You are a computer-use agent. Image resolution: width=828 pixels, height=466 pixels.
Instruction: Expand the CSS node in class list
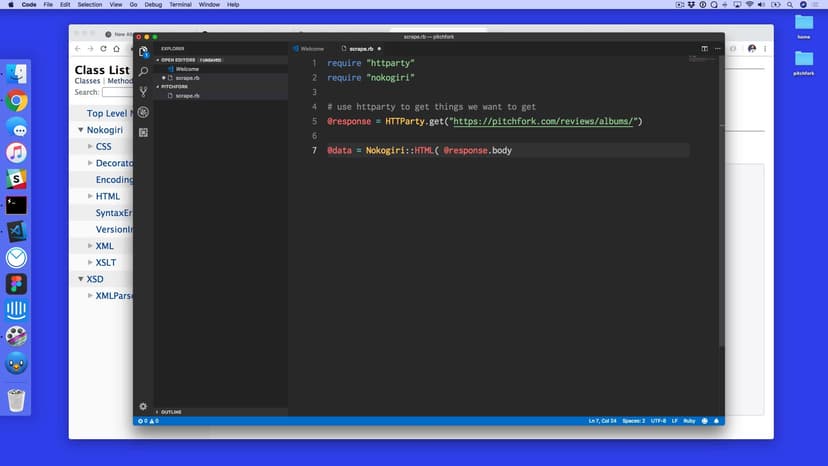click(89, 147)
